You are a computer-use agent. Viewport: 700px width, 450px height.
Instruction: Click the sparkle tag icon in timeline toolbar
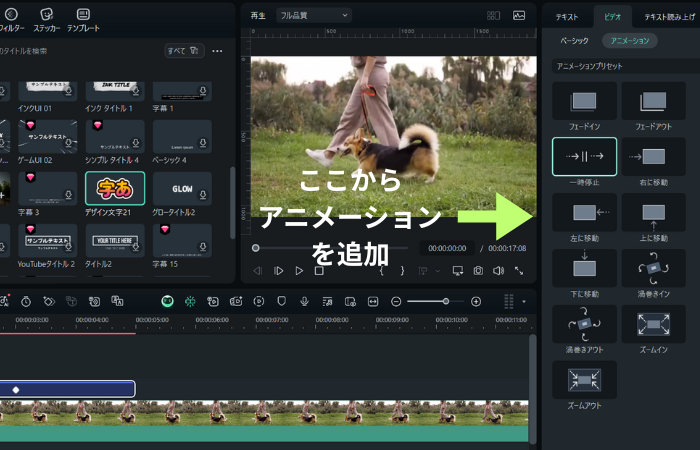[49, 302]
